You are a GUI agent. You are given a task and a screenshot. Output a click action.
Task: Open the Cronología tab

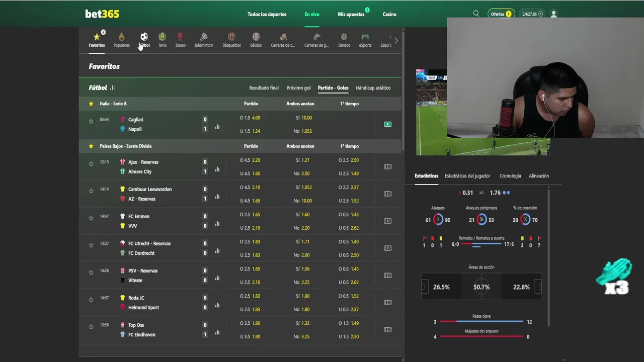pos(510,176)
